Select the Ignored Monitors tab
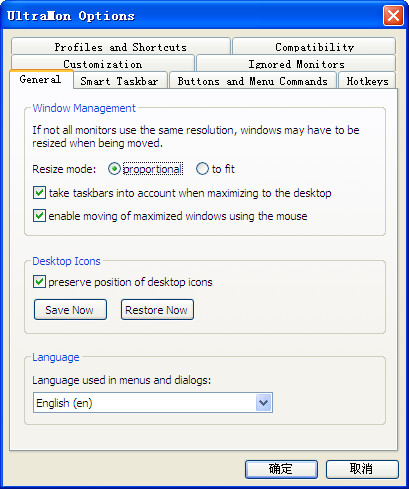Image resolution: width=409 pixels, height=489 pixels. click(296, 63)
